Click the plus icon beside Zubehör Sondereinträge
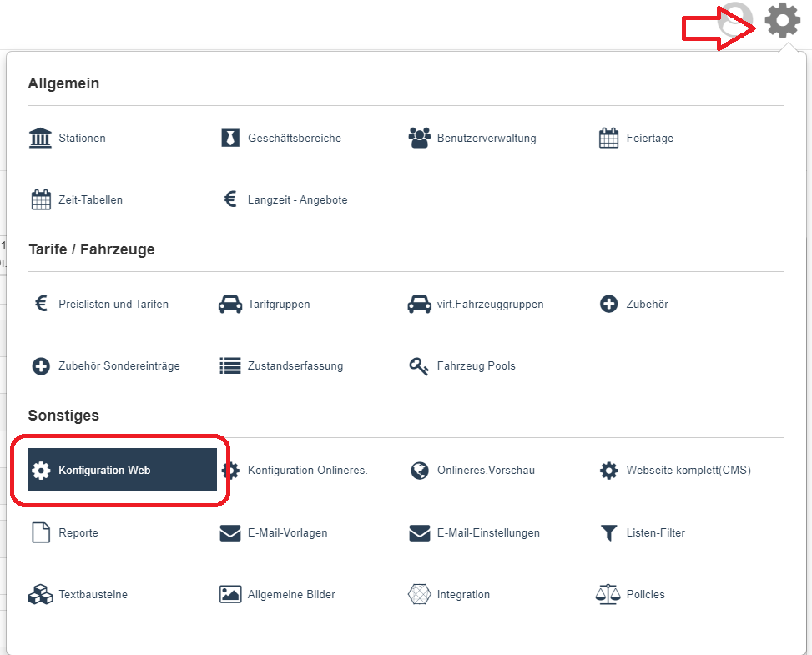The width and height of the screenshot is (812, 655). (x=41, y=366)
